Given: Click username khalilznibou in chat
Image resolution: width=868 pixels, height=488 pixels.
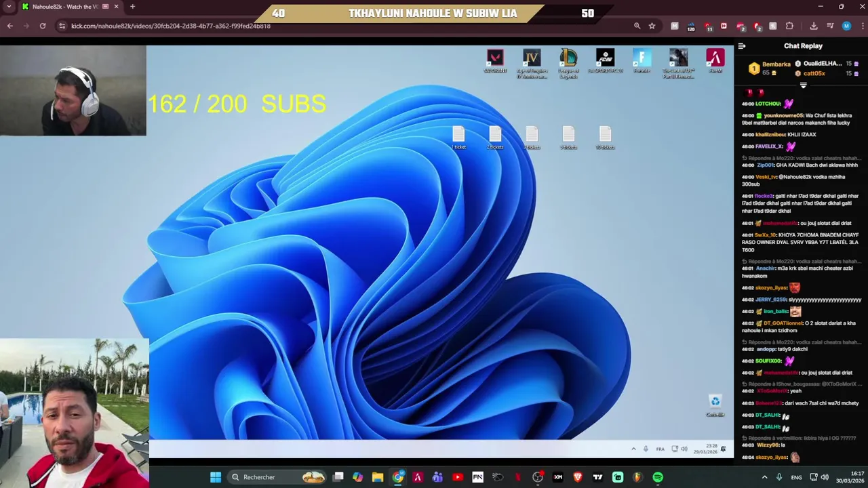Looking at the screenshot, I should [770, 135].
